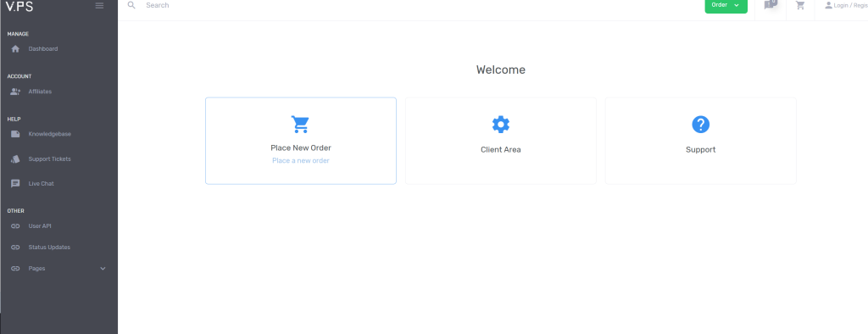The image size is (868, 334).
Task: Click the MANAGE section label
Action: (x=19, y=34)
